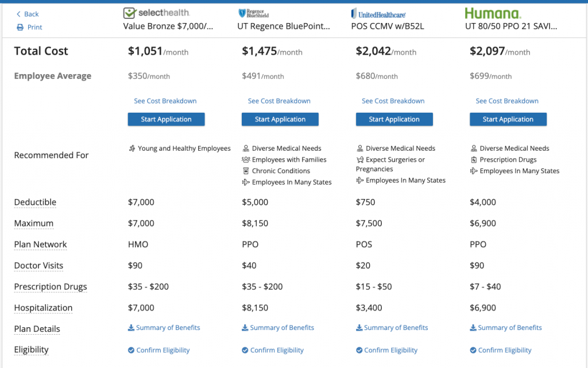Click the Back chevron arrow icon
This screenshot has height=368, width=588.
coord(18,14)
